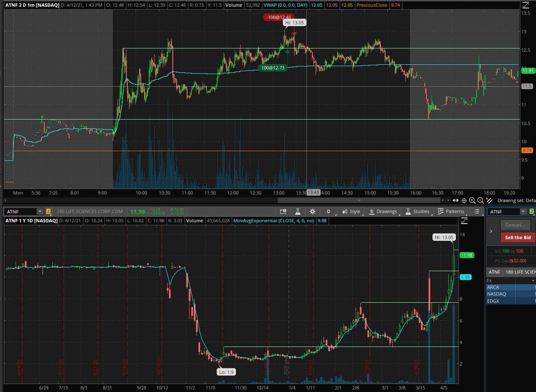Open the Style menu
Image resolution: width=536 pixels, height=392 pixels.
coord(351,211)
